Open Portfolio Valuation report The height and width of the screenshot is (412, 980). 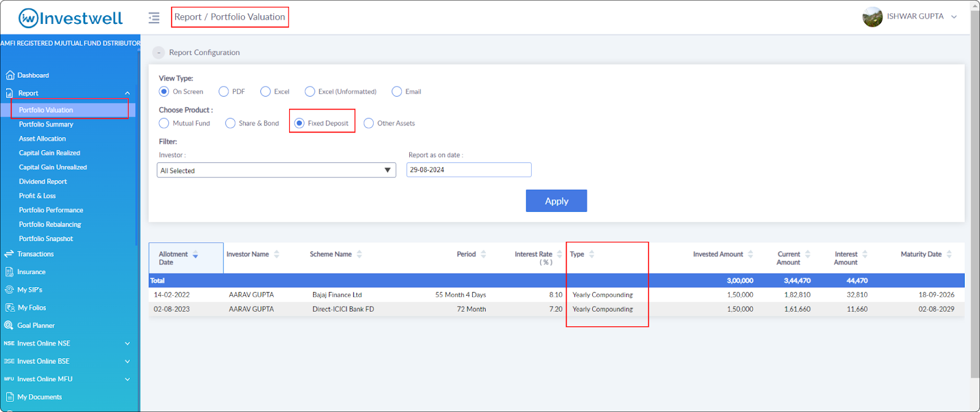click(46, 110)
